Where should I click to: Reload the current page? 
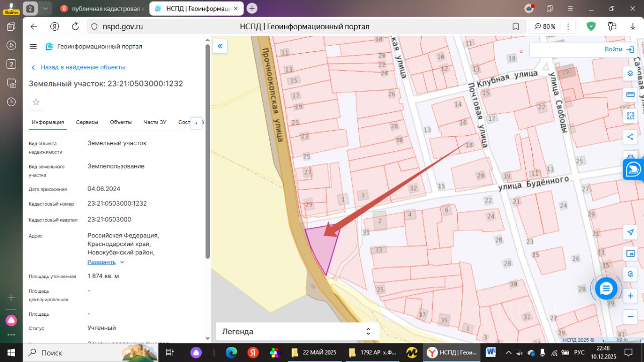75,27
